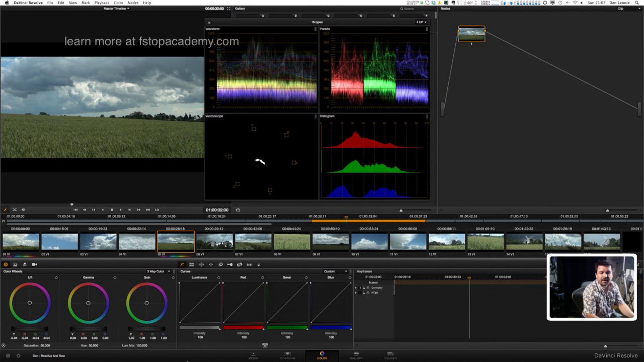Reset the Luminance curve
644x362 pixels.
click(219, 278)
